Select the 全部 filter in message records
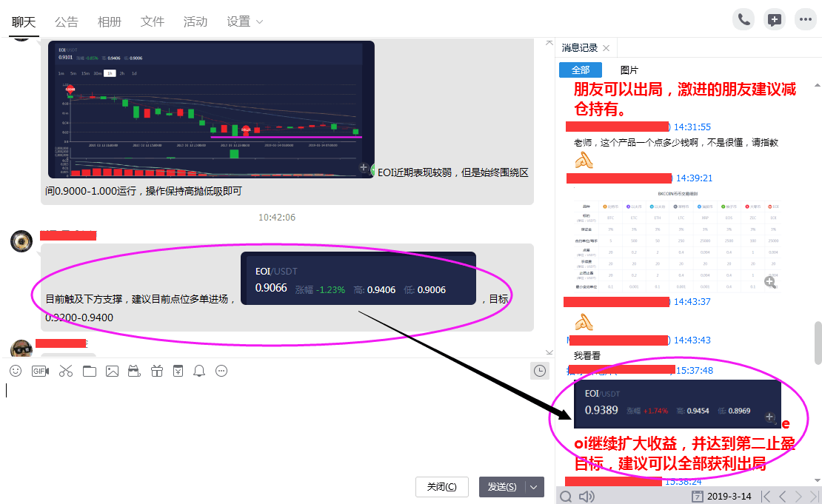The width and height of the screenshot is (822, 504). (x=581, y=70)
